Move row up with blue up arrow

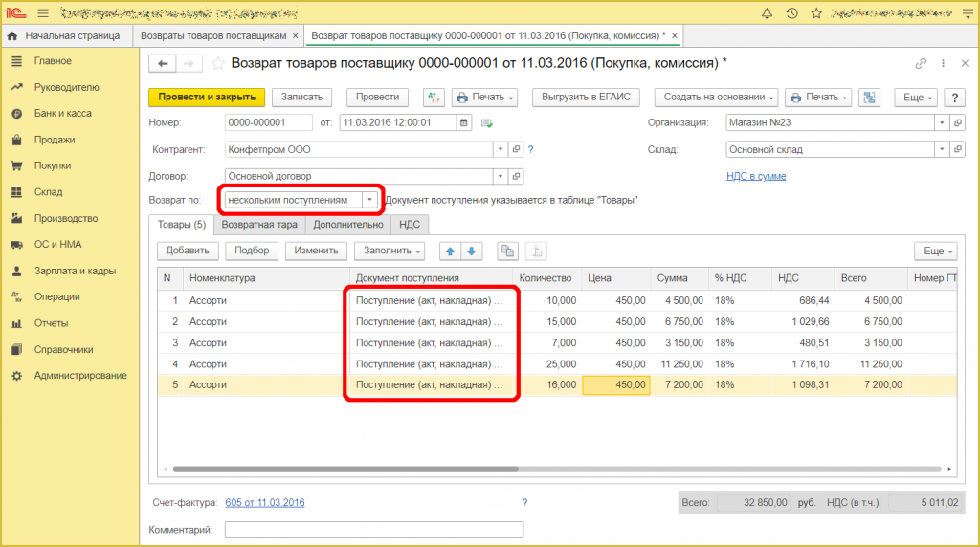pos(450,251)
